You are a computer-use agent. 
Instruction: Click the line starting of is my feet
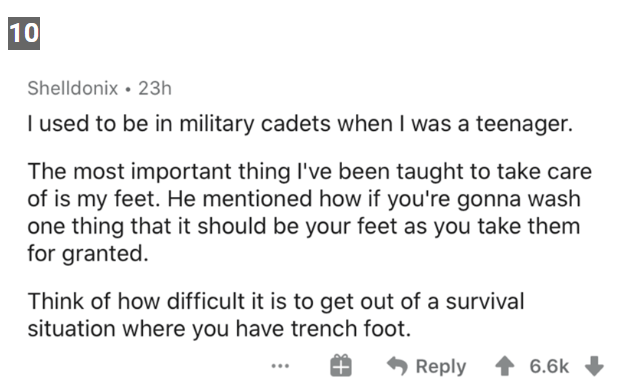tap(304, 199)
